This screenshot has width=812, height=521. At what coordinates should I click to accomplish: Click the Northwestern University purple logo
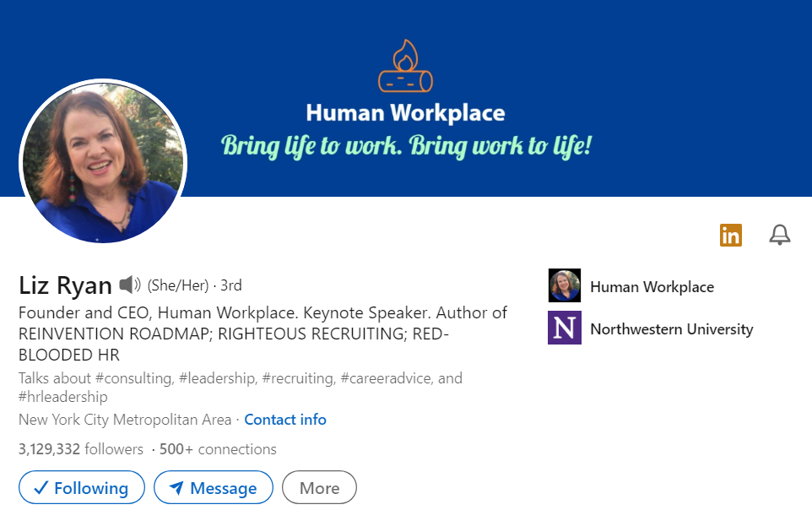coord(565,328)
